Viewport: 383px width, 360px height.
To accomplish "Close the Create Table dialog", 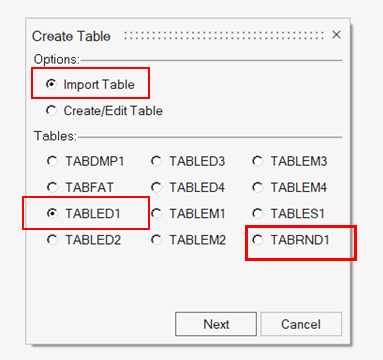I will (336, 35).
